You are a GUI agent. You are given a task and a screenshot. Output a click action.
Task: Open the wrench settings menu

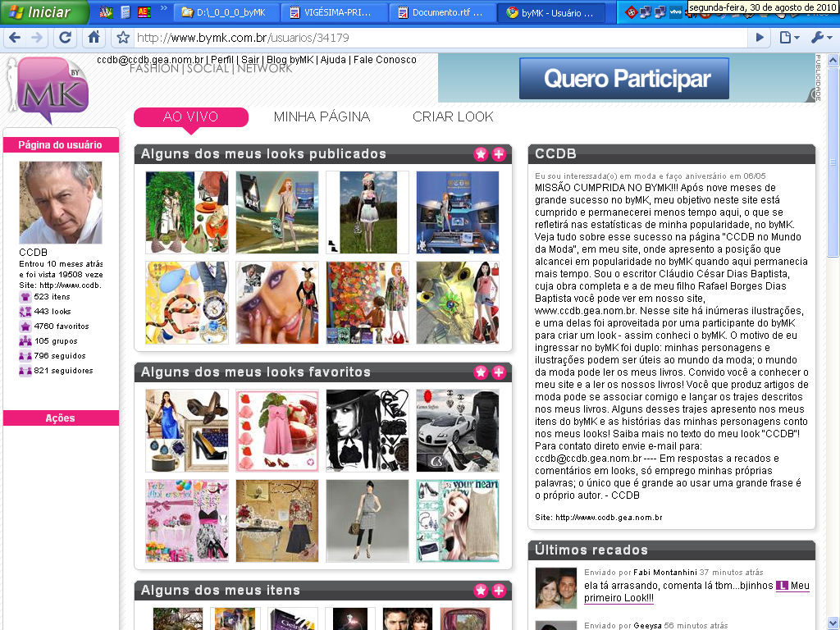pyautogui.click(x=821, y=38)
